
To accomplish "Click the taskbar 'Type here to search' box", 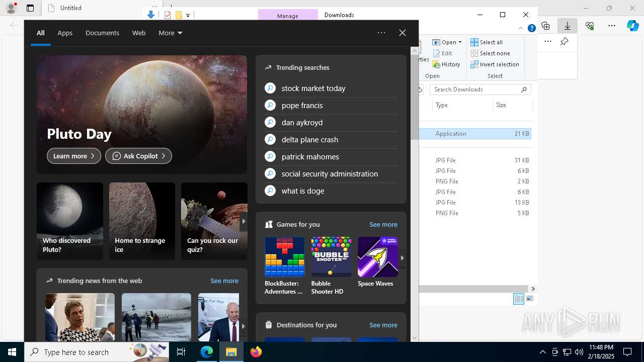I will coord(96,352).
